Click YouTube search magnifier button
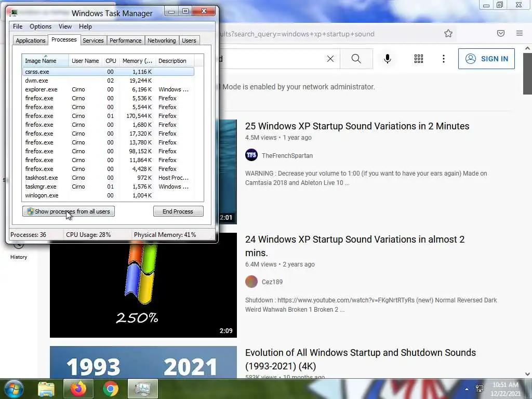 [x=356, y=59]
